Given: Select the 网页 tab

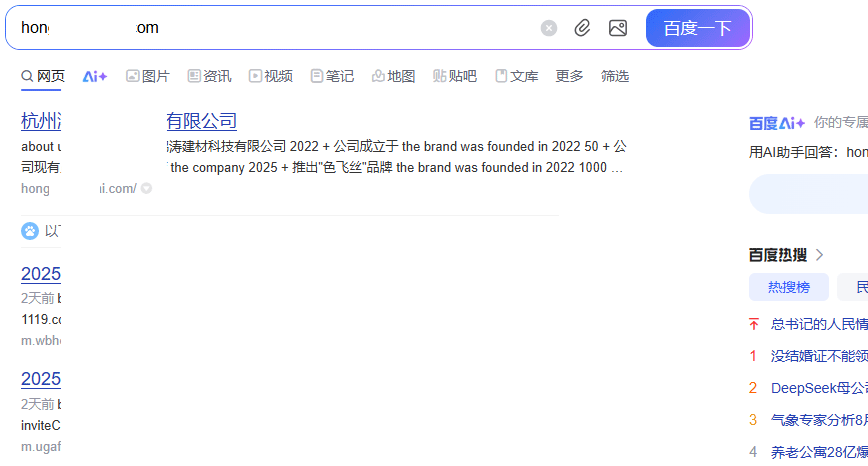Looking at the screenshot, I should [43, 76].
